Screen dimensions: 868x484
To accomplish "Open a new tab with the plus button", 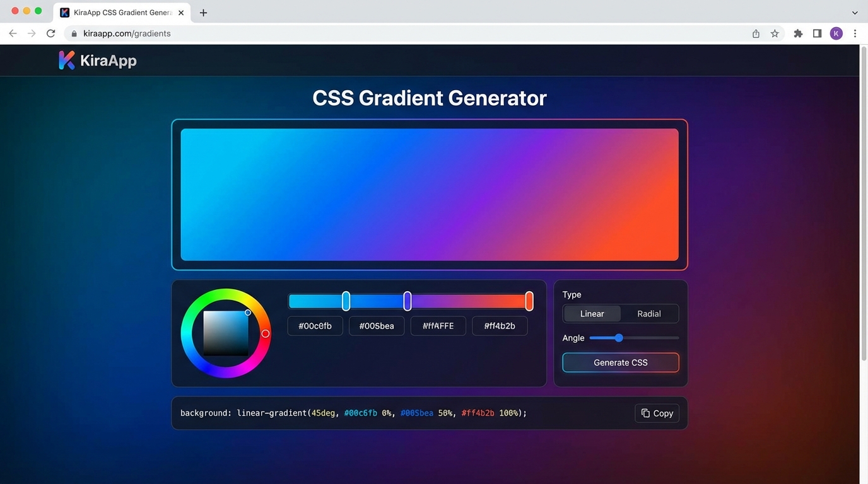I will (203, 12).
